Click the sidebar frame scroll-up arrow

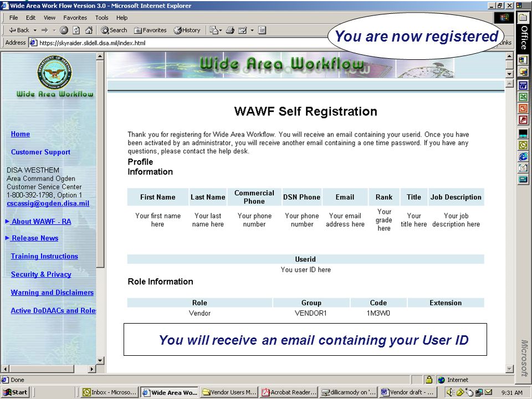tap(100, 57)
